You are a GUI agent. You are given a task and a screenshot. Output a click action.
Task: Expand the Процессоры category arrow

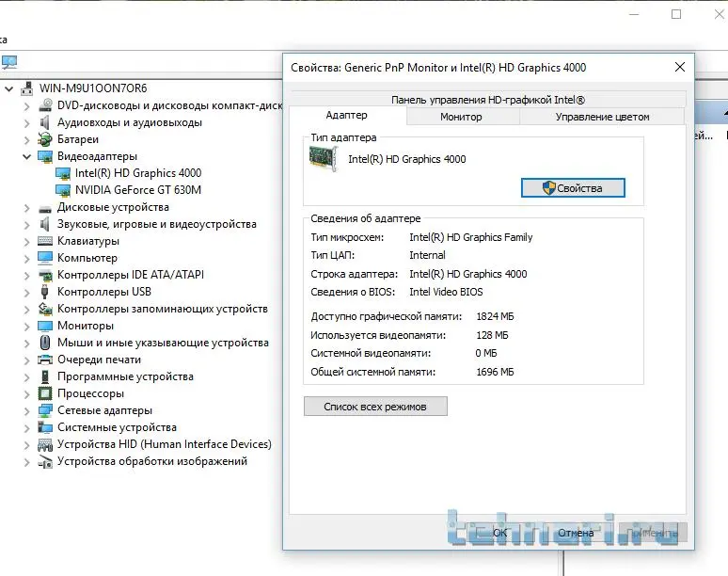(x=27, y=394)
